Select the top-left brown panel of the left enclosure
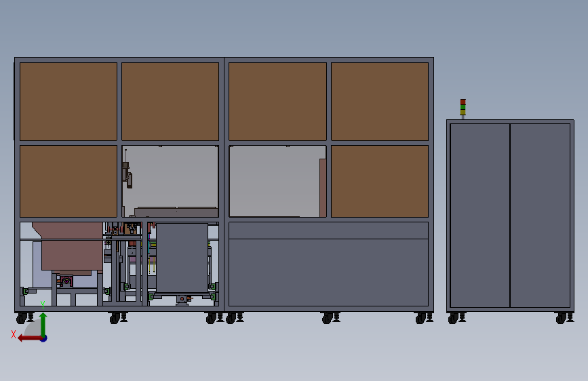588x381 pixels. 68,102
